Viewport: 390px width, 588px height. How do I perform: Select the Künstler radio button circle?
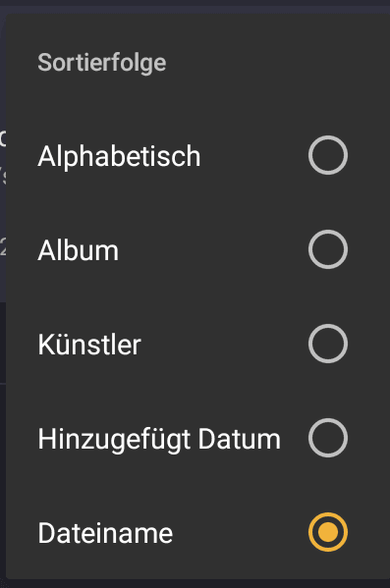[x=328, y=344]
